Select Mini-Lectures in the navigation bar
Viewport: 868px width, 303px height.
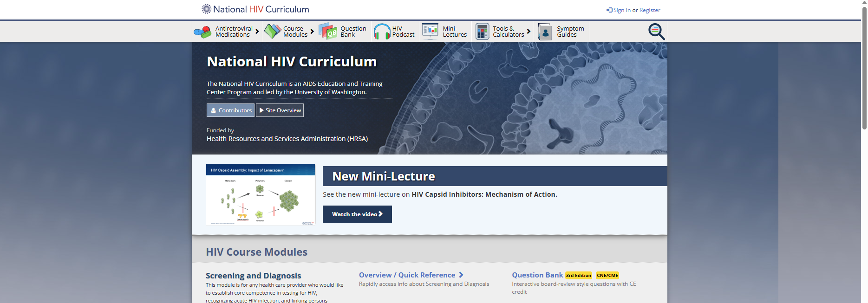445,32
